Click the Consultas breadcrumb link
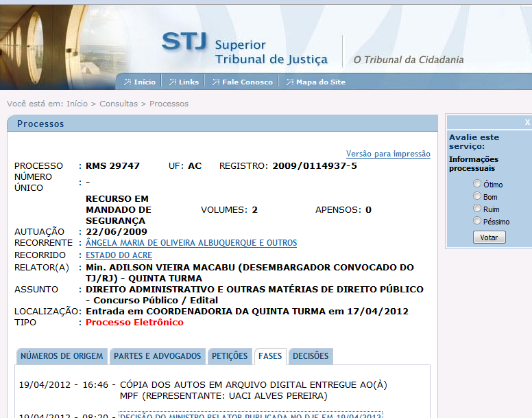532x418 pixels. (x=119, y=104)
